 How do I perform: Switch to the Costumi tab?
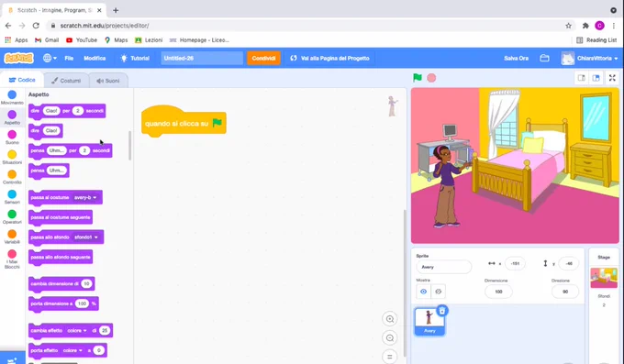pyautogui.click(x=66, y=81)
